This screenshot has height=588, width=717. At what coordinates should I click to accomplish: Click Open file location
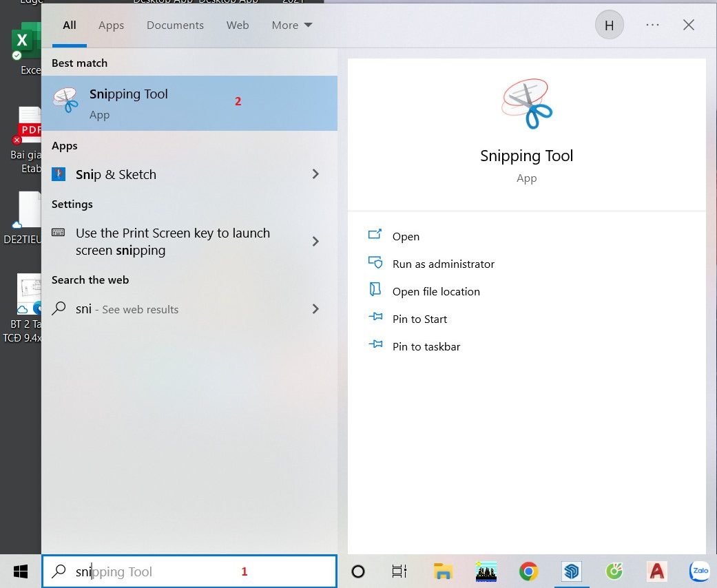point(436,292)
